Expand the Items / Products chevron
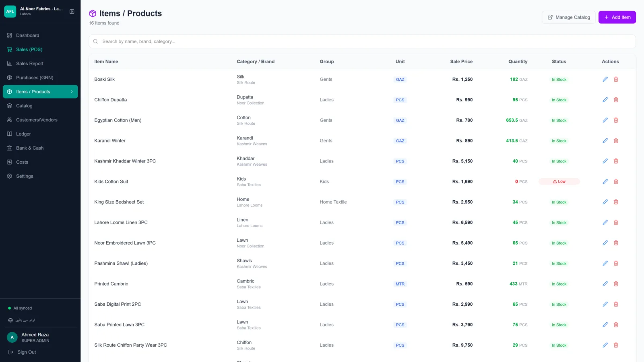Viewport: 644px width, 362px height. tap(72, 92)
